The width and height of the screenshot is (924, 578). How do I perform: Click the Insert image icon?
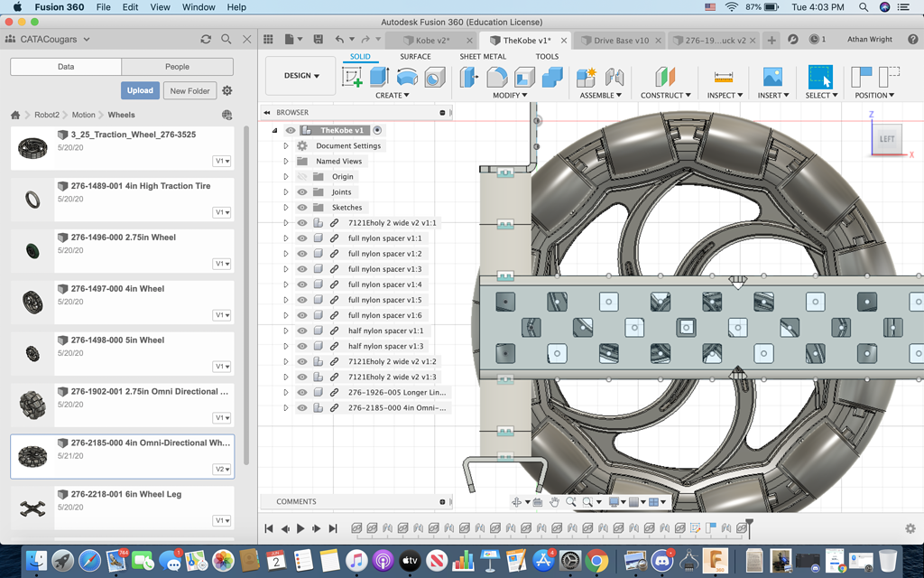pos(772,78)
